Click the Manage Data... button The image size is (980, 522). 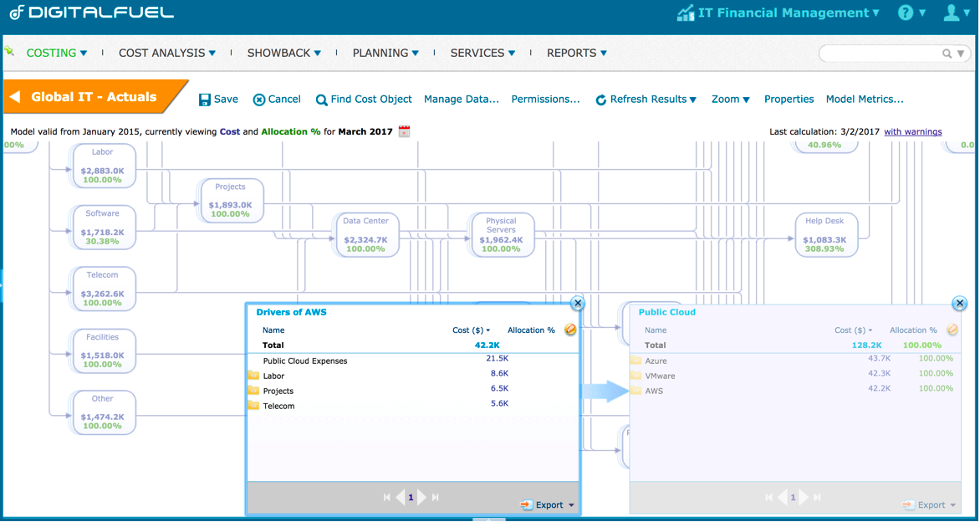coord(462,100)
